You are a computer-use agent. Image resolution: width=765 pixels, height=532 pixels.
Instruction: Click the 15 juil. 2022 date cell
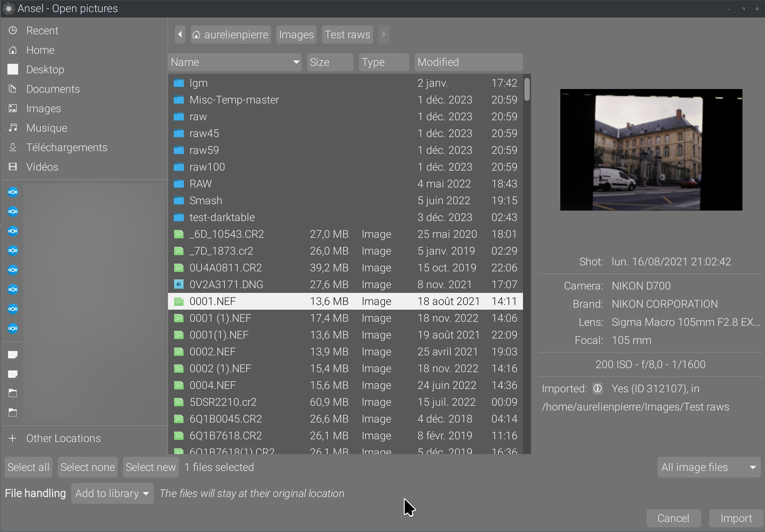(447, 402)
